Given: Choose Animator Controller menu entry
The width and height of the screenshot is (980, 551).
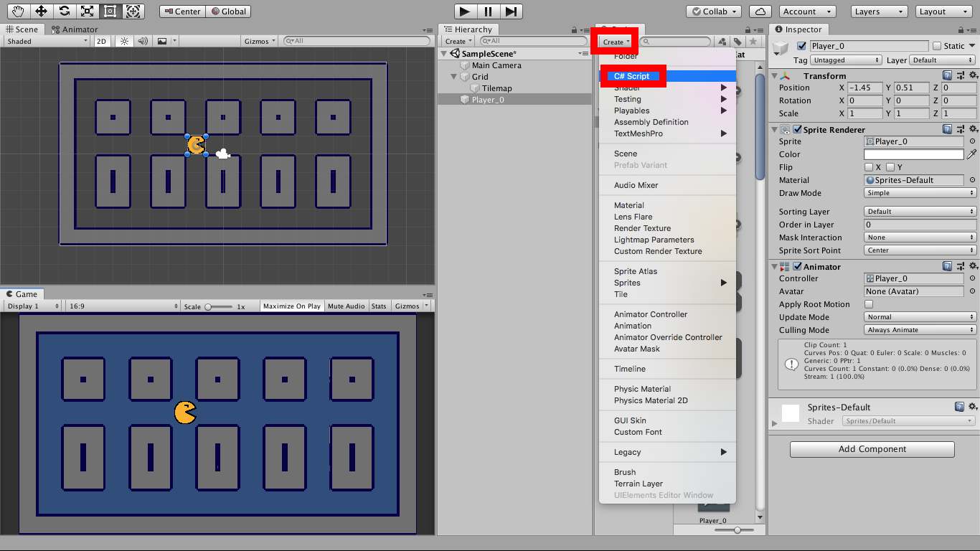Looking at the screenshot, I should tap(668, 314).
